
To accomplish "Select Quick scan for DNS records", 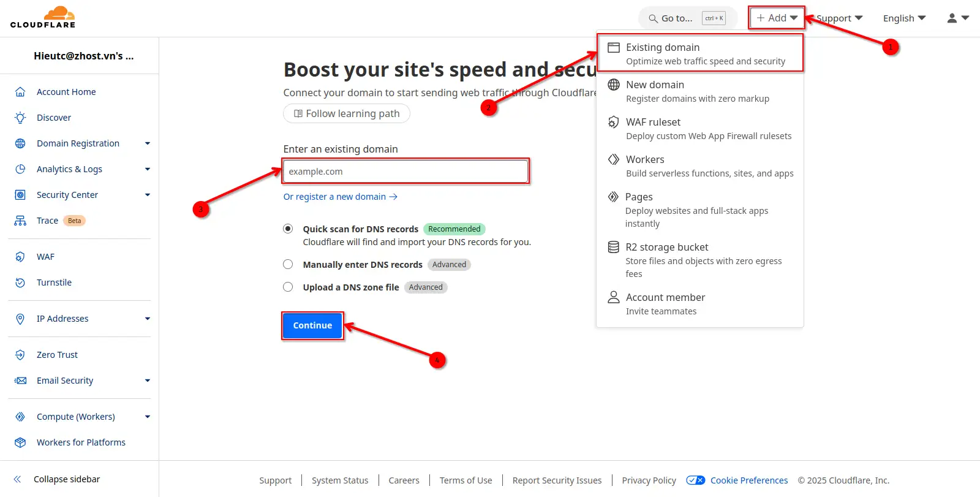I will point(288,229).
